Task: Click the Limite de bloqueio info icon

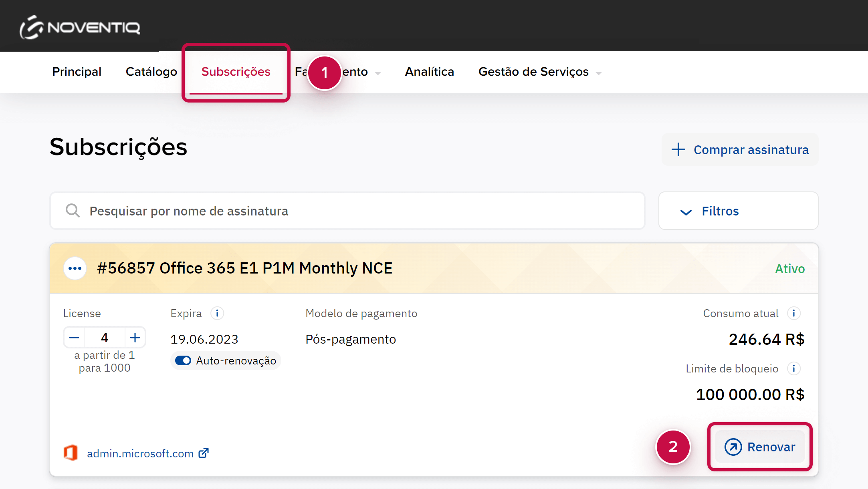Action: coord(793,368)
